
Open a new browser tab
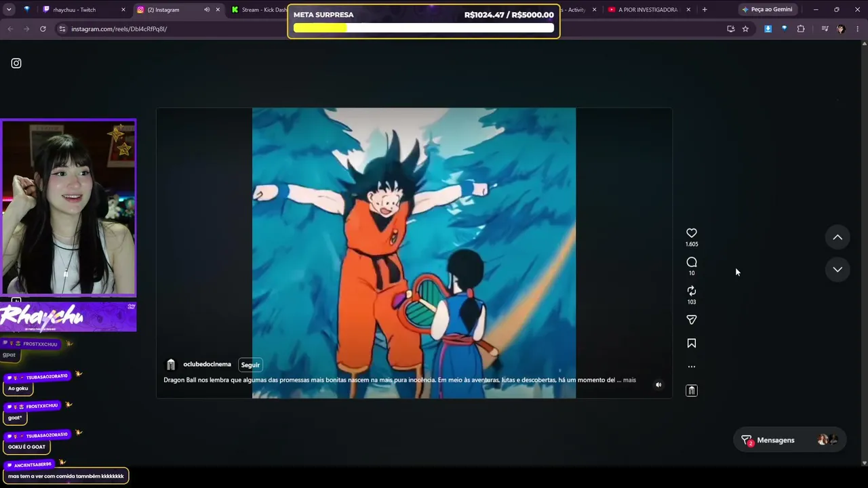coord(705,9)
